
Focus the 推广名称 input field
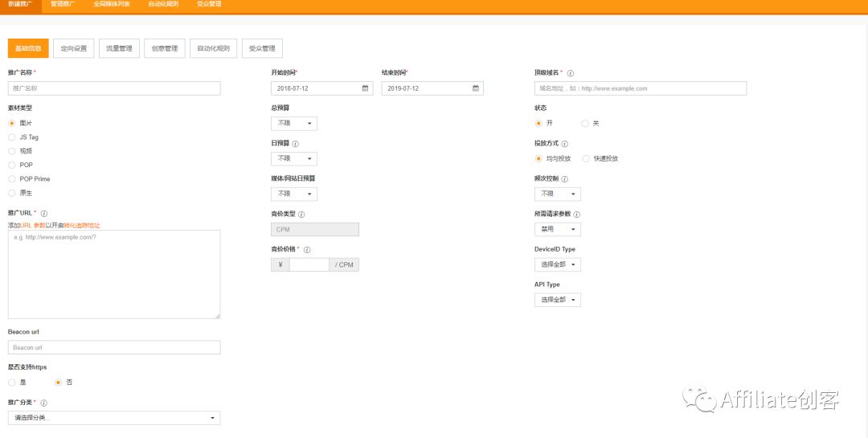coord(114,88)
